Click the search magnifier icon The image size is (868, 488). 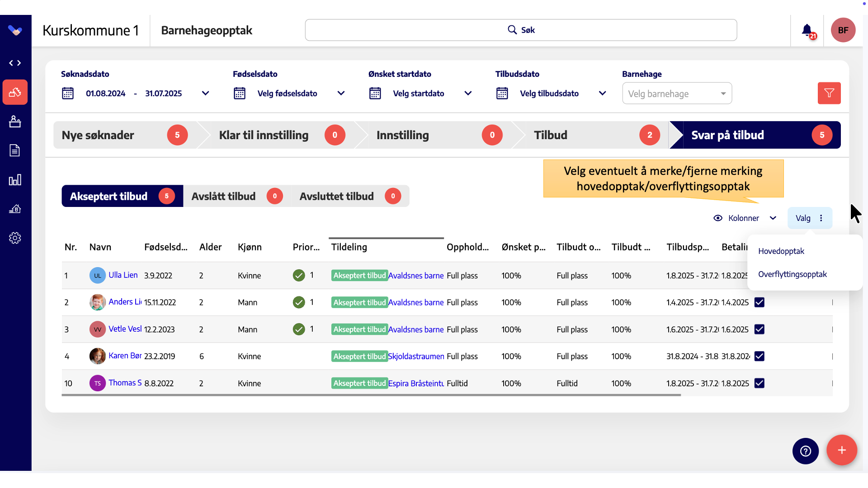(512, 30)
